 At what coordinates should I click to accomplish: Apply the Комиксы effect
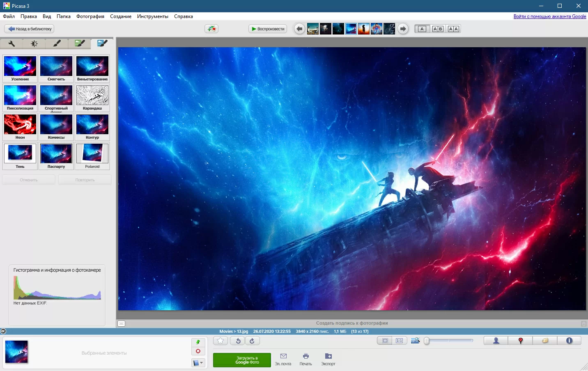click(56, 127)
